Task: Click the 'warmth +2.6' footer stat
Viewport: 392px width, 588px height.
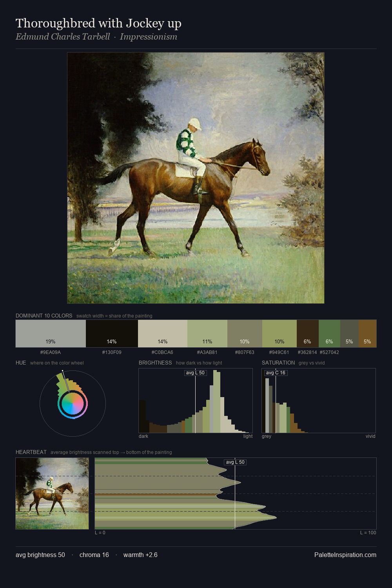Action: click(140, 555)
